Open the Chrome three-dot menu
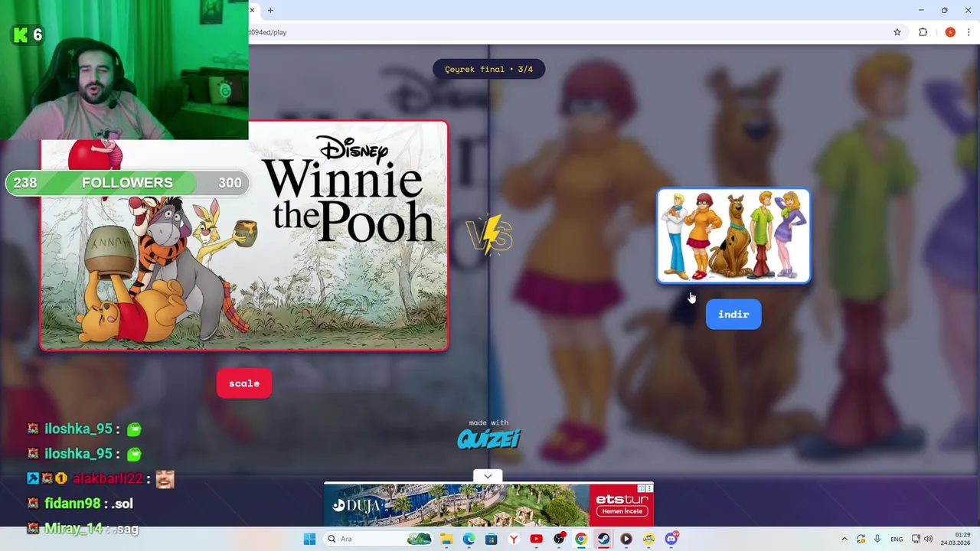The image size is (980, 551). click(x=969, y=32)
